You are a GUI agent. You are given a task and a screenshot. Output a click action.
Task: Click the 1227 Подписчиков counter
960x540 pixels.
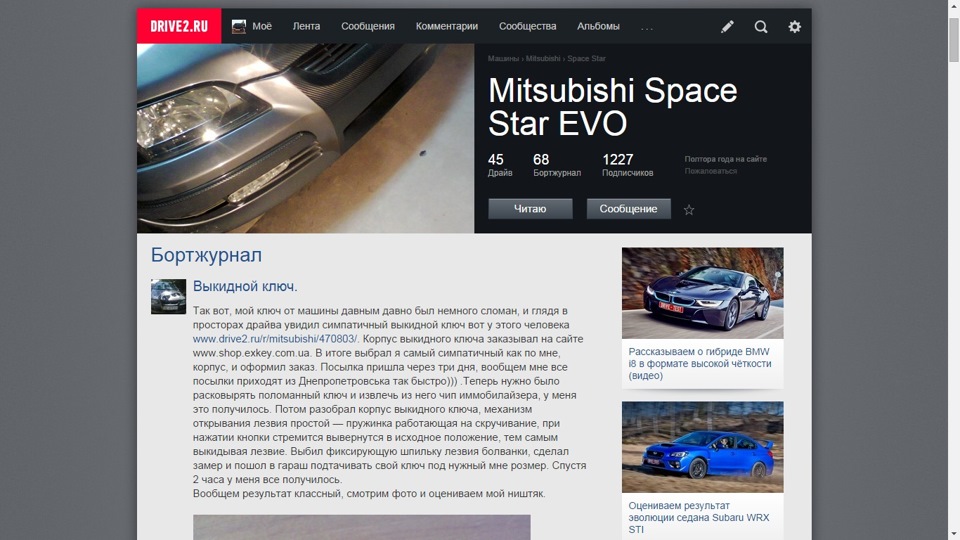tap(628, 165)
